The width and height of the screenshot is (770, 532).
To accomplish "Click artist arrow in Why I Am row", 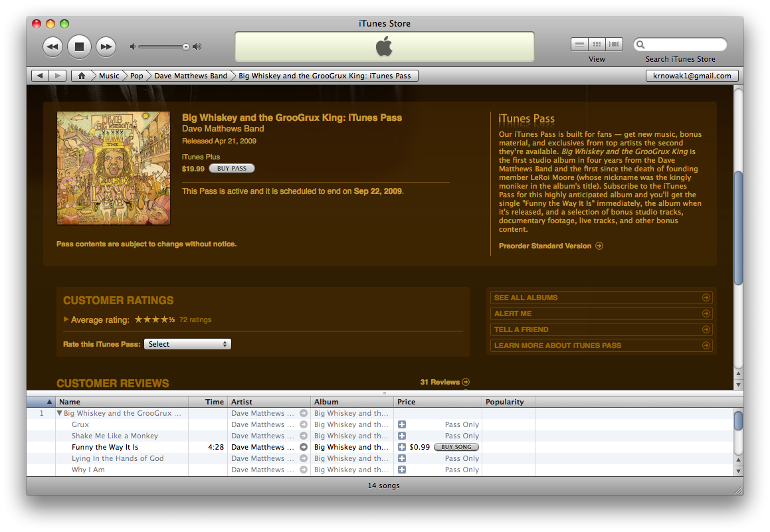I will coord(304,470).
